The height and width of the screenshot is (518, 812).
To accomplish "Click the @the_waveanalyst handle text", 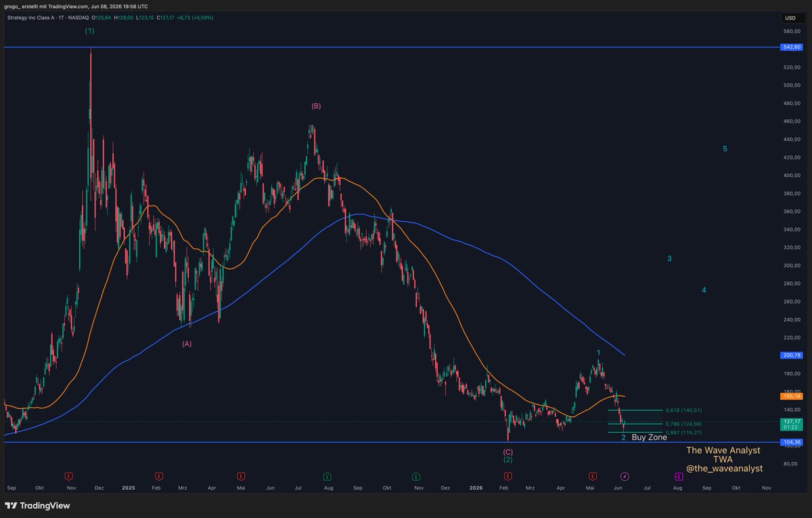I will (x=724, y=468).
